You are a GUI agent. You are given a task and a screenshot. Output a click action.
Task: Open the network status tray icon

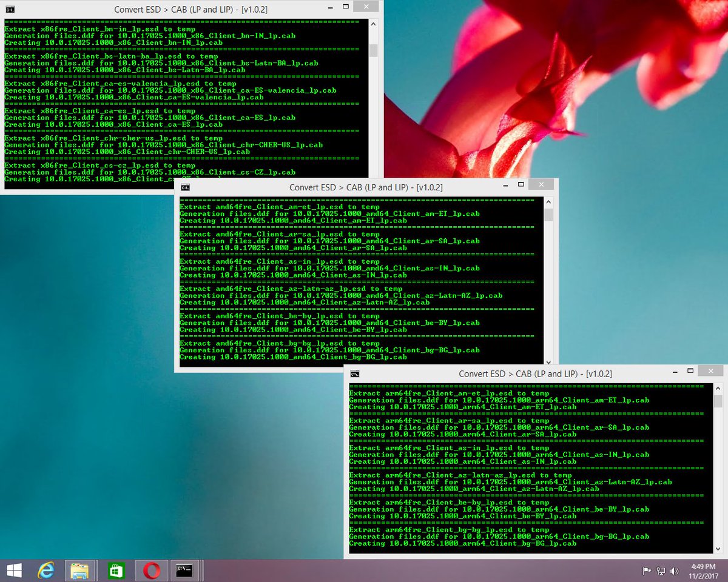661,571
